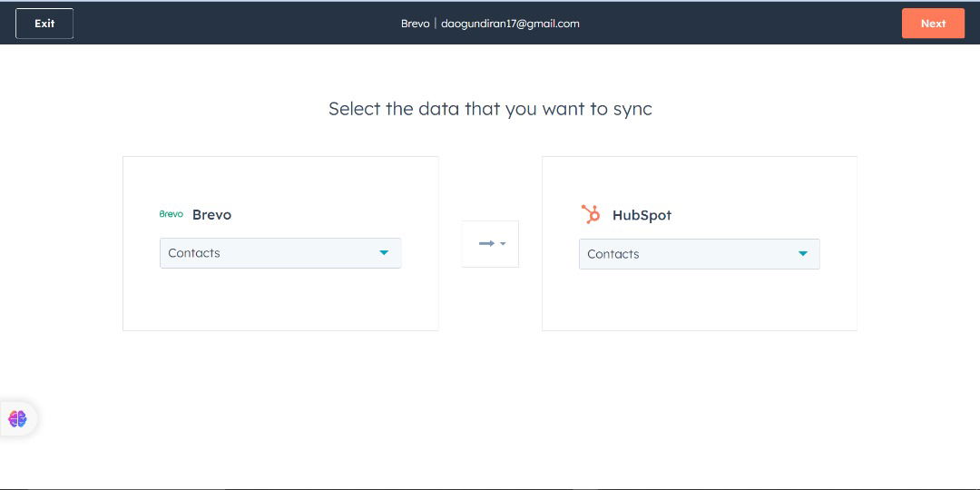Screen dimensions: 980x490
Task: Click the bold HubSpot card title
Action: 642,215
